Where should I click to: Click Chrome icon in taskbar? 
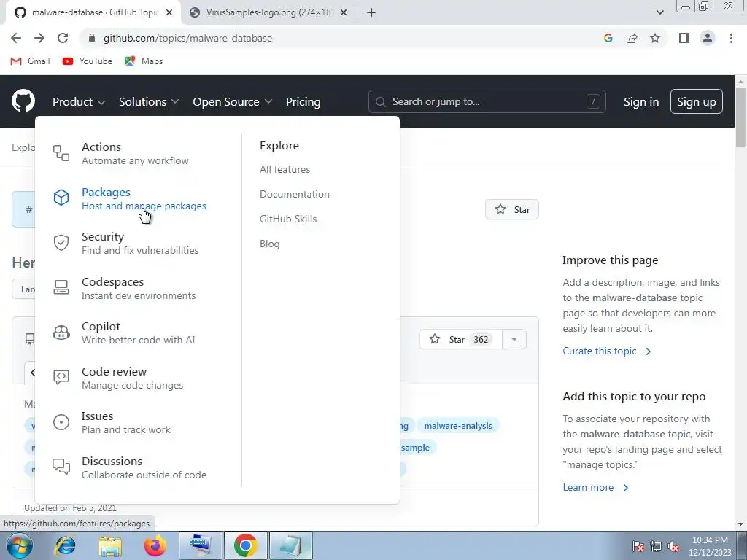pyautogui.click(x=245, y=545)
